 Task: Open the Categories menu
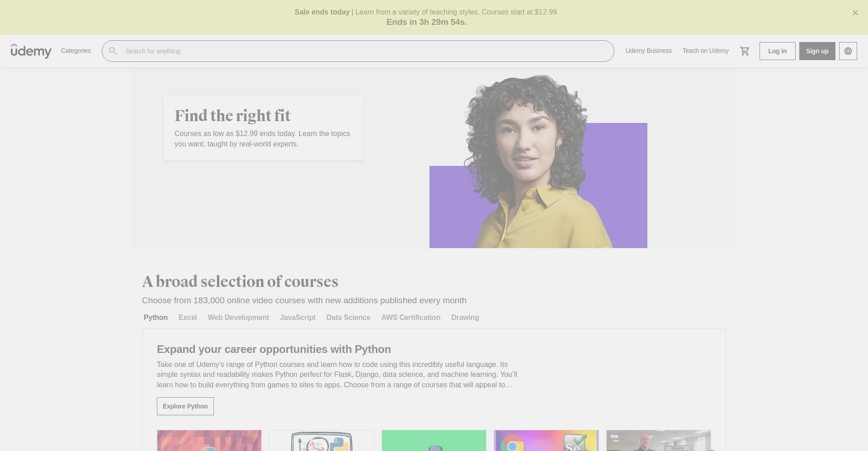point(76,51)
